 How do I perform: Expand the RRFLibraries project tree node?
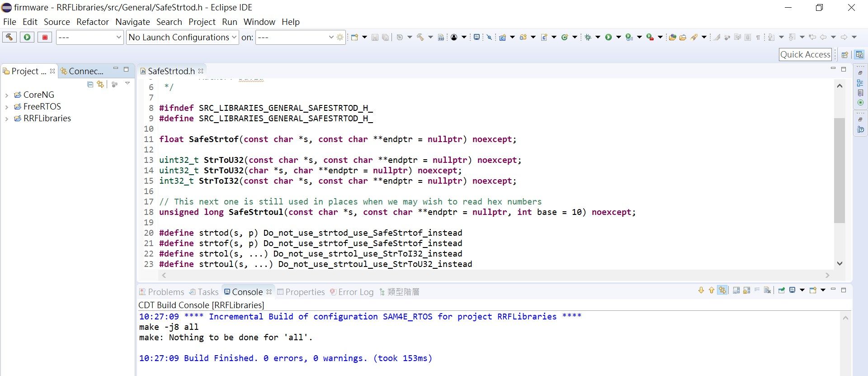(x=6, y=119)
